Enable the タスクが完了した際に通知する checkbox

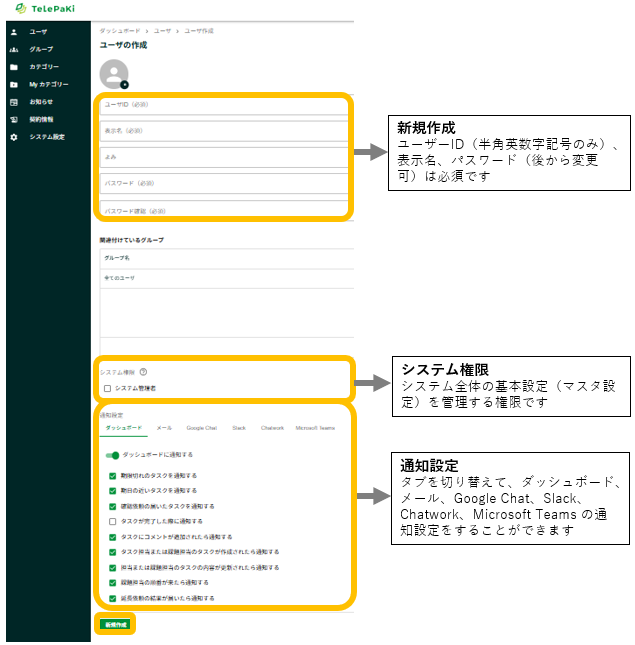113,521
